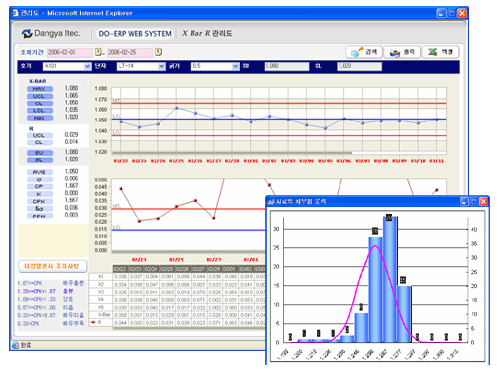Minimize the Internet Explorer main window
The image size is (500, 375).
point(442,13)
